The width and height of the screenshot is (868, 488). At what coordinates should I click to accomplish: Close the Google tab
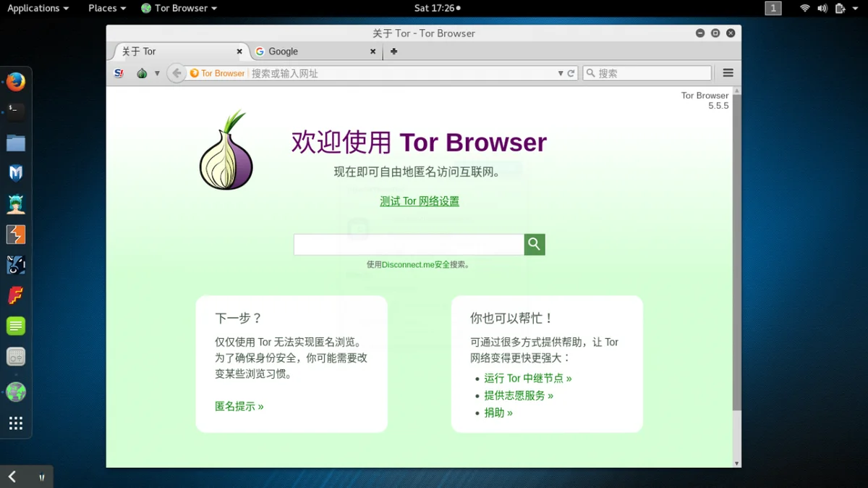tap(373, 51)
